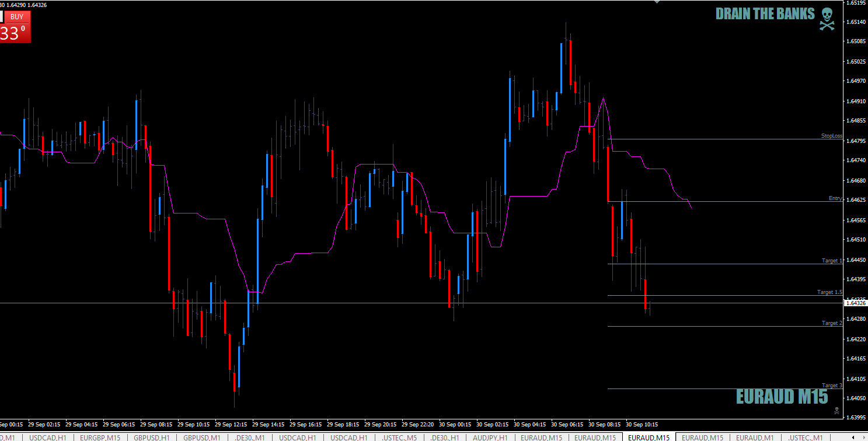Screen dimensions: 868x441
Task: Click the 1.64970 price axis value
Action: tap(856, 81)
